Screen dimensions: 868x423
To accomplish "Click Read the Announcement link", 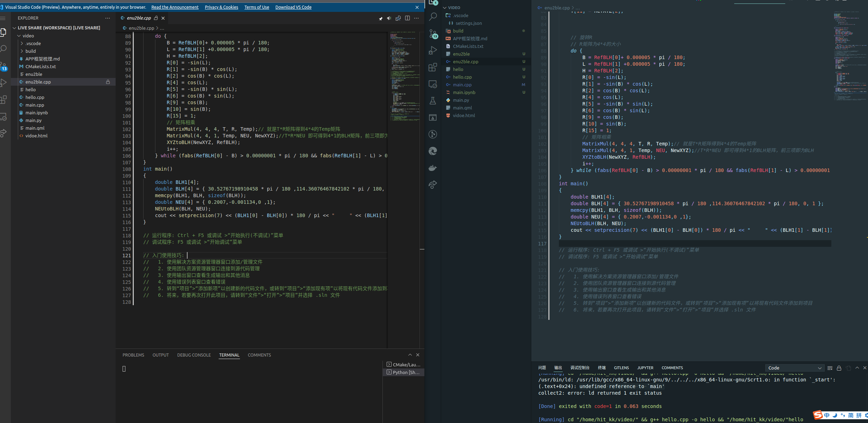I will point(175,7).
